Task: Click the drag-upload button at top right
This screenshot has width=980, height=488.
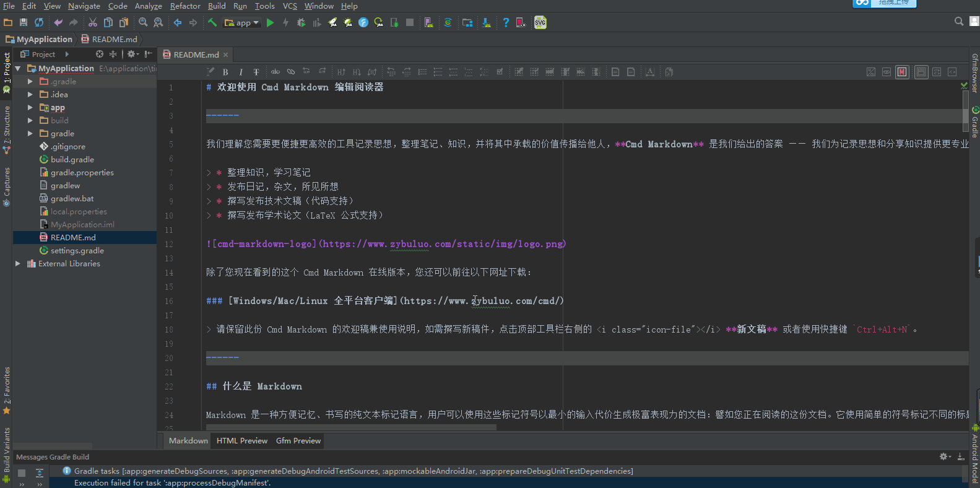Action: tap(884, 3)
